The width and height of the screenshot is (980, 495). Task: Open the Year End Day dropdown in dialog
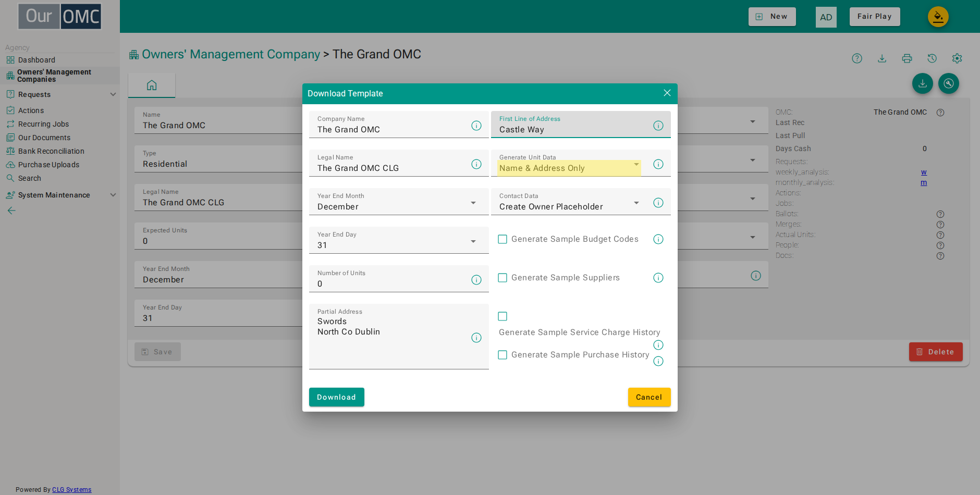(399, 240)
